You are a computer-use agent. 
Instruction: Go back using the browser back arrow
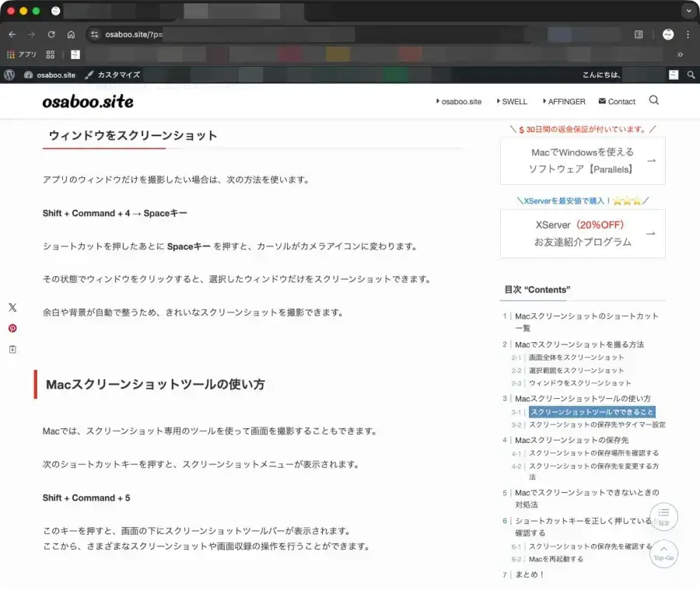(12, 34)
